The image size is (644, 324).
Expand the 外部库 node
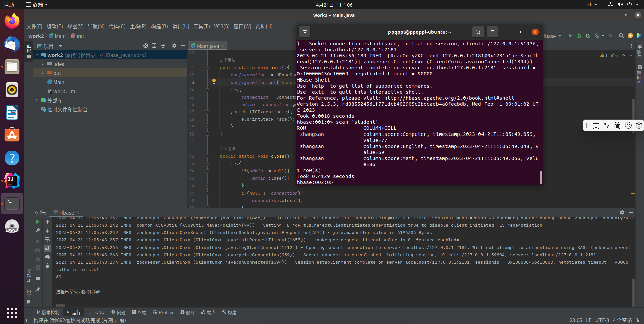(37, 100)
